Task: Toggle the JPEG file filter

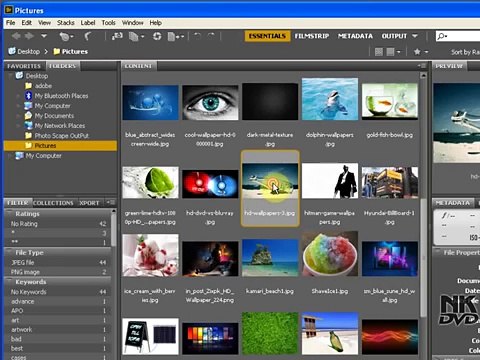Action: (58, 263)
